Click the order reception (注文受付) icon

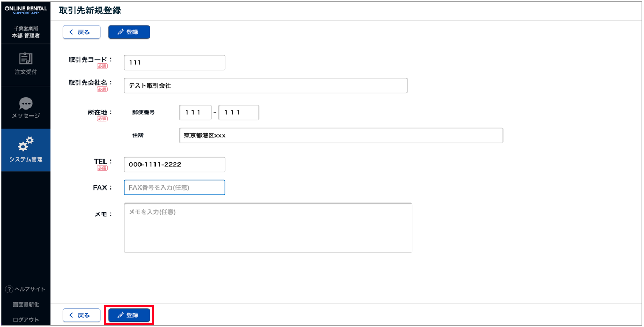[x=26, y=59]
